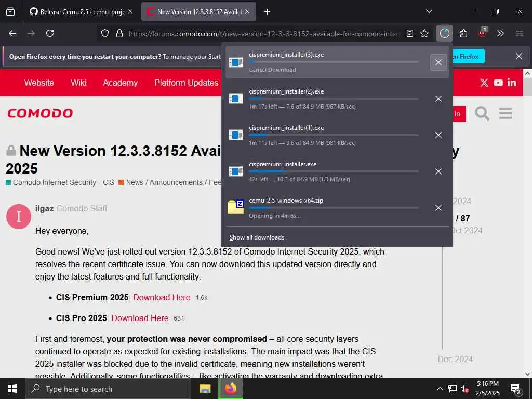Image resolution: width=532 pixels, height=399 pixels.
Task: Click the cemu-2.5-windows-x64.zip progress bar
Action: tap(334, 208)
